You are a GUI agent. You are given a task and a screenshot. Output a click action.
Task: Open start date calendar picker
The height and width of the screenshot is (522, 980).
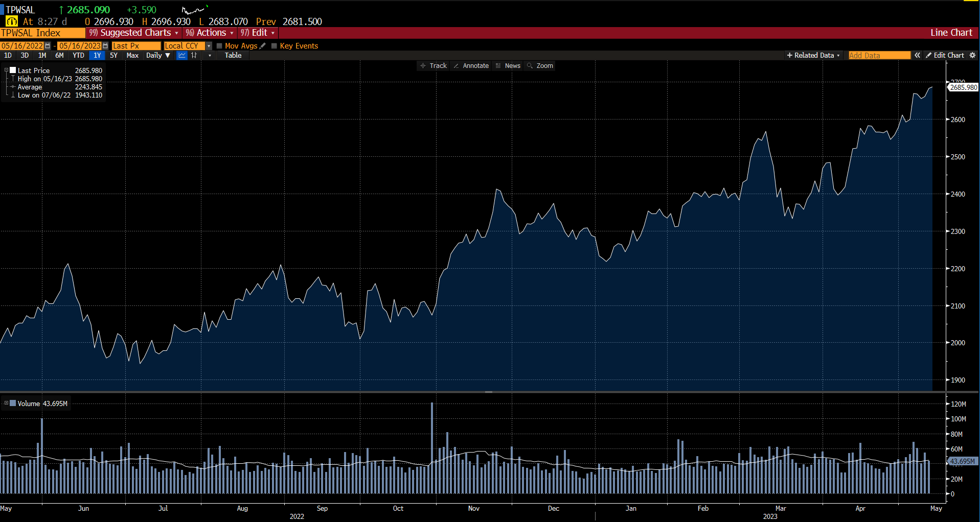pos(48,46)
